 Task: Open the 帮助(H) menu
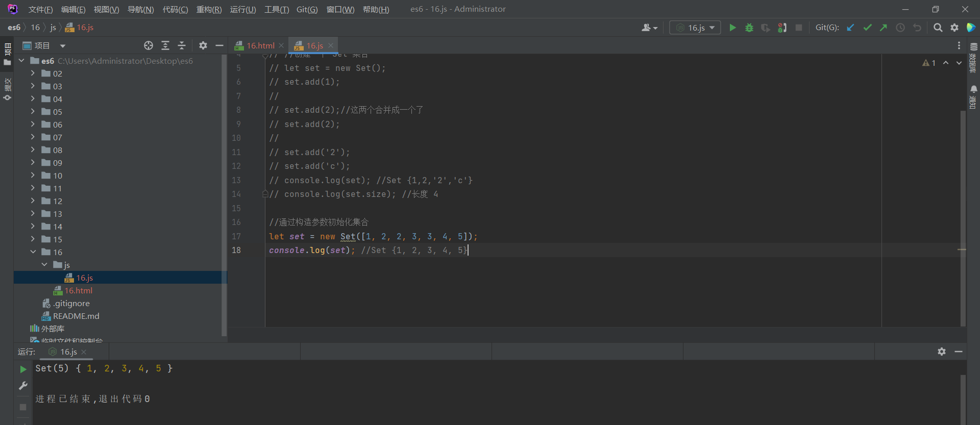point(376,9)
